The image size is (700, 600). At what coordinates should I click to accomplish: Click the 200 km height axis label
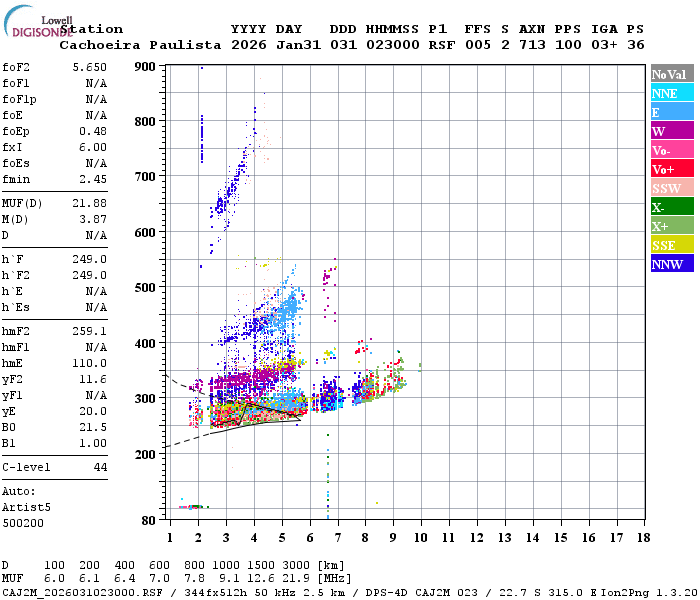pyautogui.click(x=145, y=454)
